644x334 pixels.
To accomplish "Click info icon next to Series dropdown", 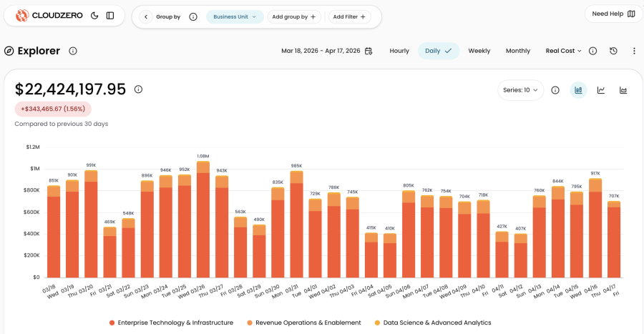I will [x=555, y=90].
